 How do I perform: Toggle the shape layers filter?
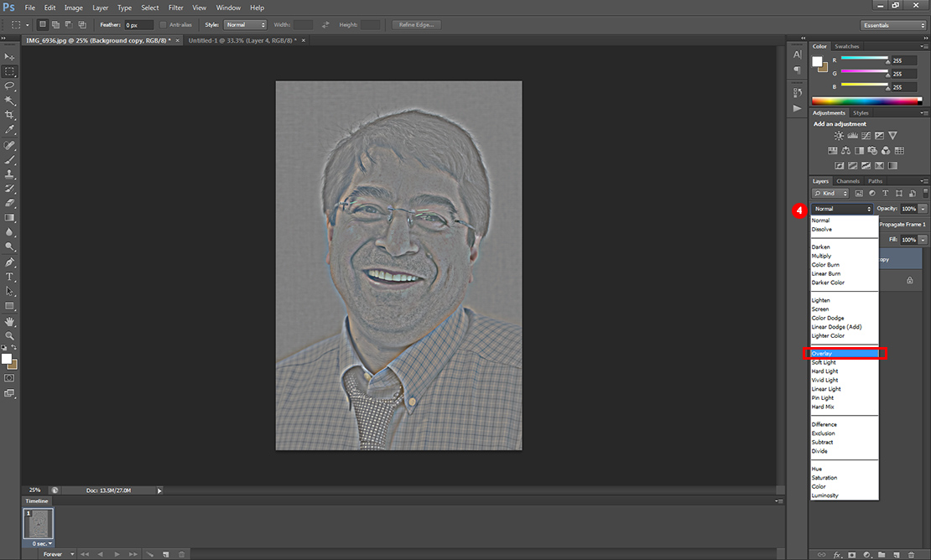[x=899, y=194]
